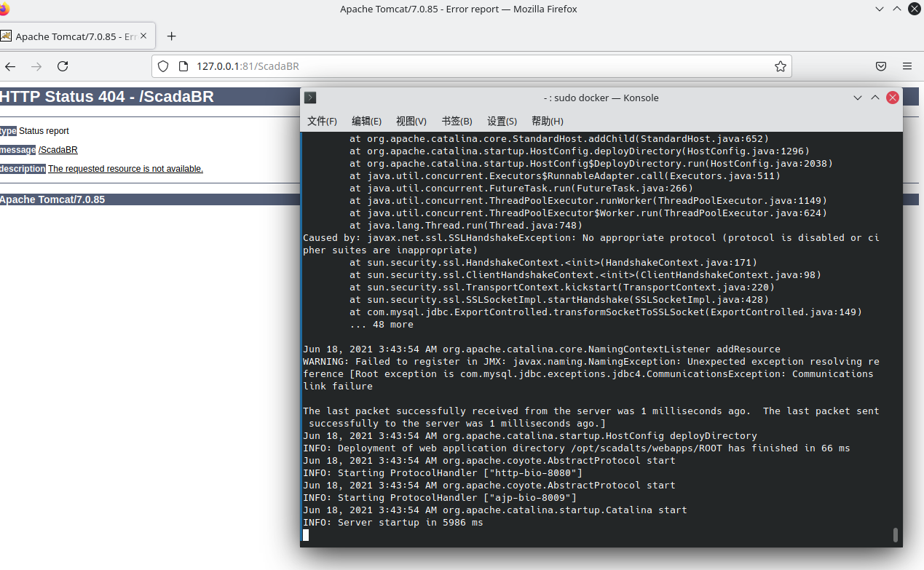The width and height of the screenshot is (924, 570).
Task: Follow the 'requested resource is not available' link
Action: click(x=125, y=168)
